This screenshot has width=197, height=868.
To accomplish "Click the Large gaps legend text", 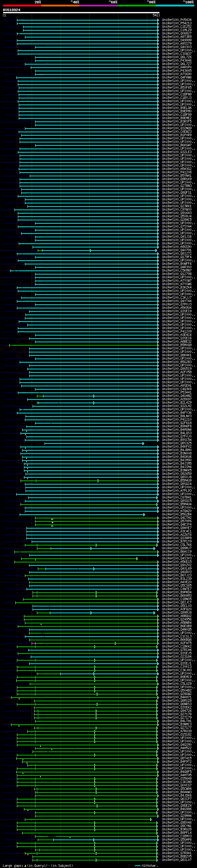I will coord(38,865).
